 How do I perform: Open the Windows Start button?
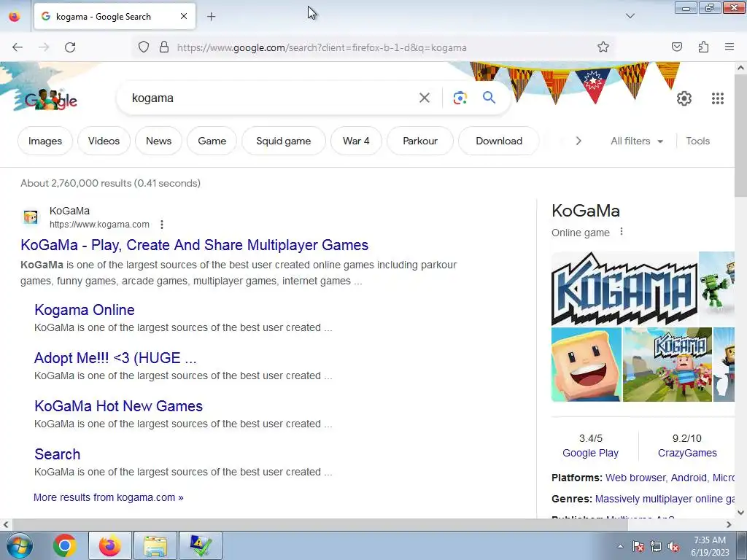click(x=20, y=545)
